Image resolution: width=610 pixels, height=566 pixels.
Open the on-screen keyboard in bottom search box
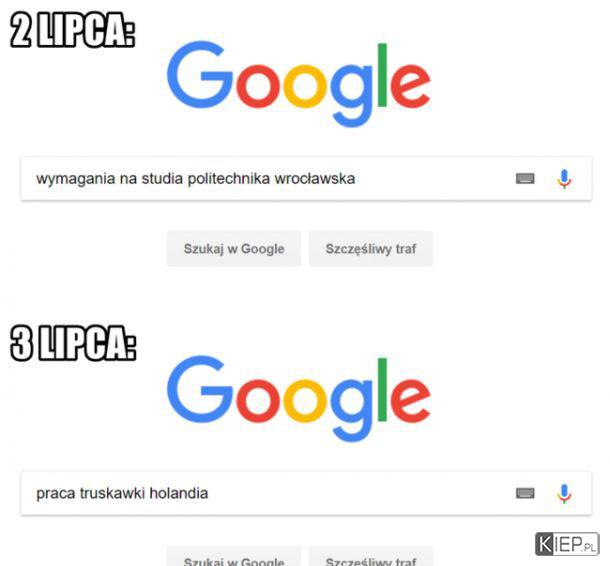[525, 493]
